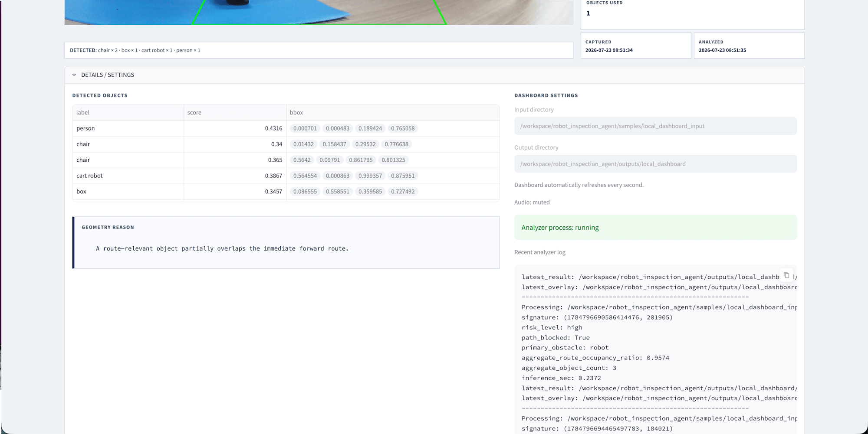
Task: Click bbox value 0.765058 in person row
Action: click(x=403, y=128)
